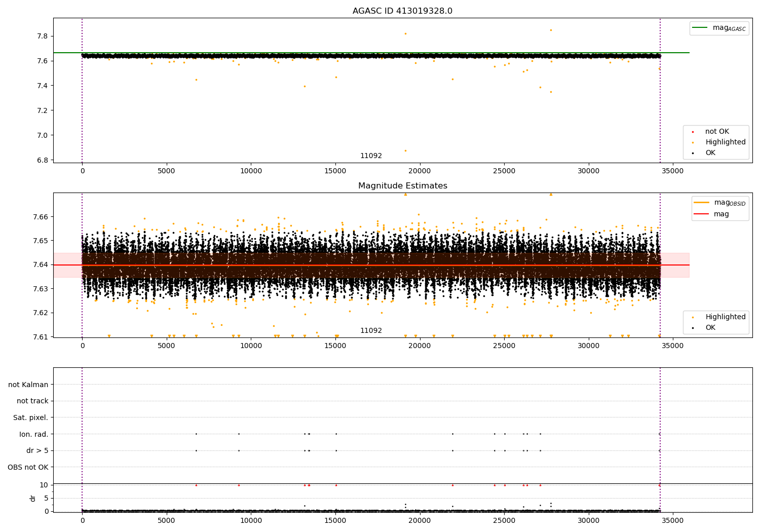This screenshot has height=532, width=760.
Task: Click the 35000 x-axis tick of bottom plot
Action: (x=673, y=520)
